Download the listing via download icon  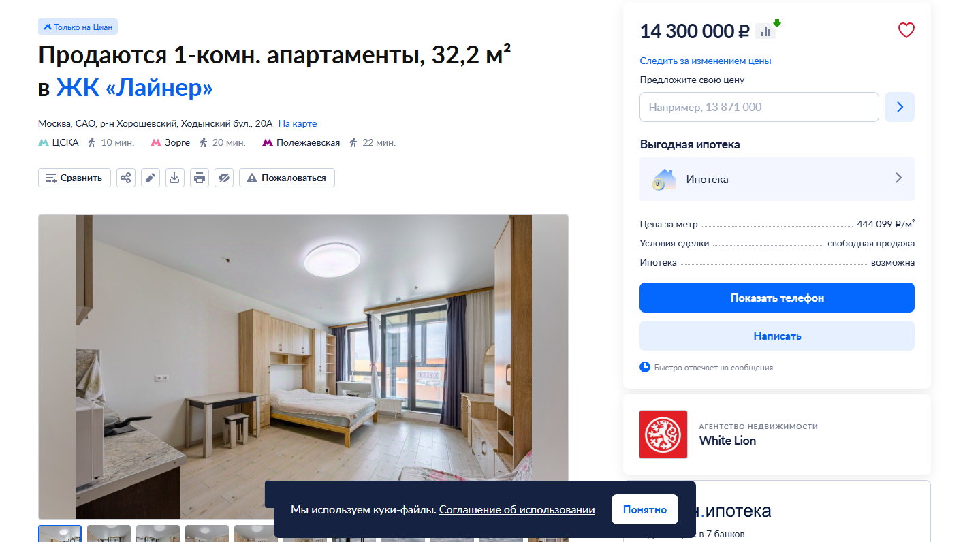(175, 178)
